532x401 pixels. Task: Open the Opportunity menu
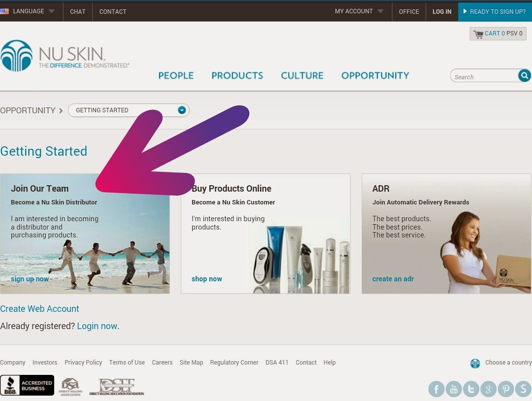[x=375, y=75]
